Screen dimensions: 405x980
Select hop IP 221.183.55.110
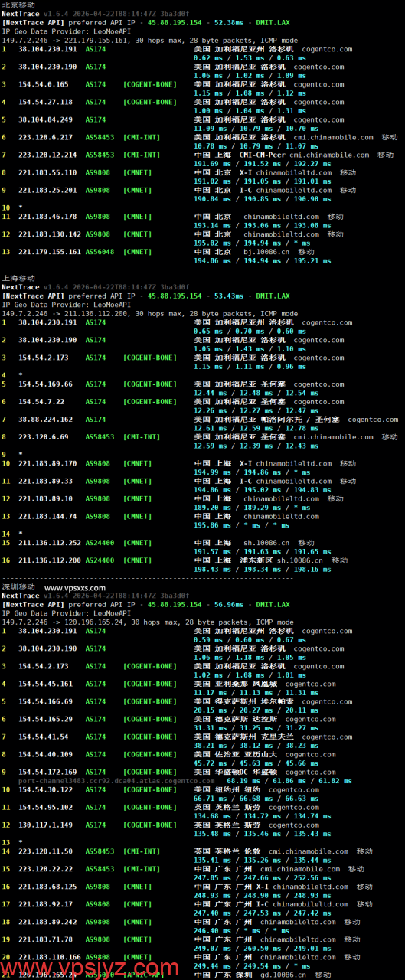(47, 172)
